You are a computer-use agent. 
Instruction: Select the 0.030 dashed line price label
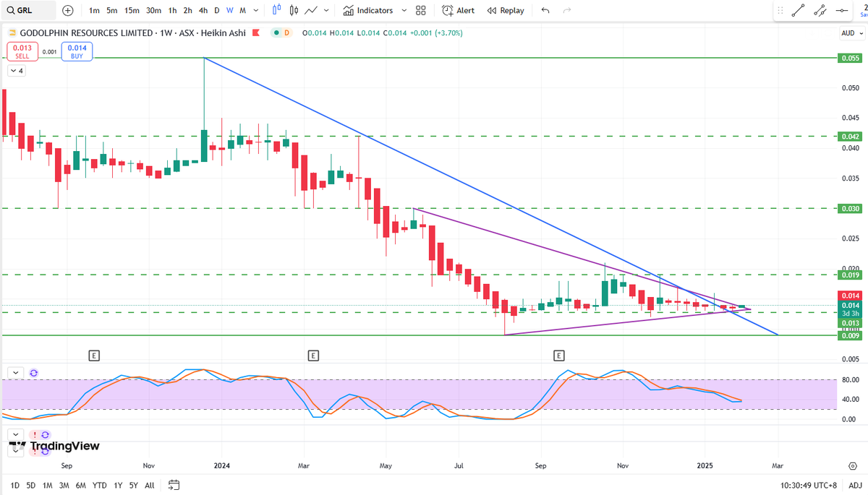(849, 208)
